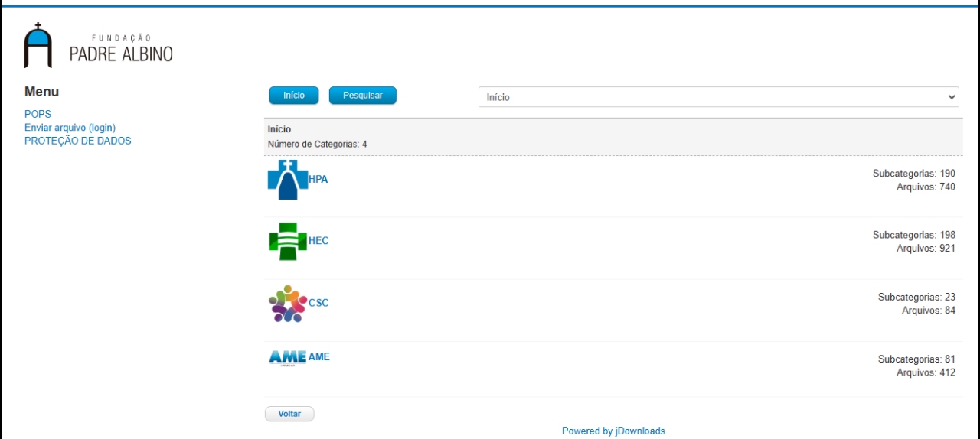Select the 'Subcategorias: 81' text for AME
The width and height of the screenshot is (980, 439).
coord(916,359)
